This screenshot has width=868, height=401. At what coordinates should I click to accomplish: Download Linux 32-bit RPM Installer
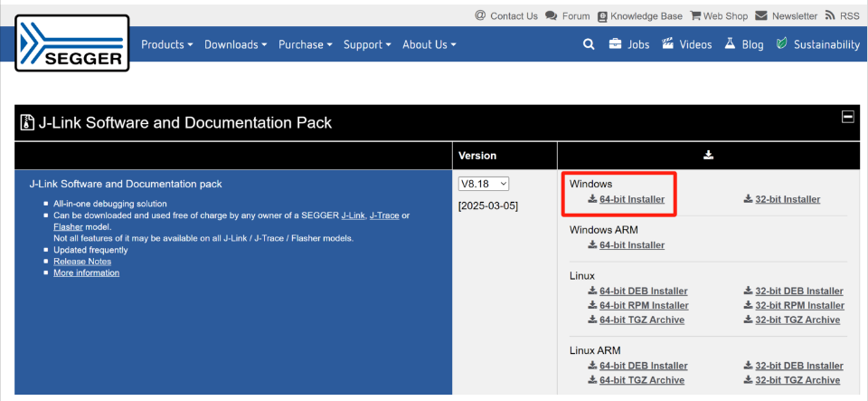click(800, 306)
